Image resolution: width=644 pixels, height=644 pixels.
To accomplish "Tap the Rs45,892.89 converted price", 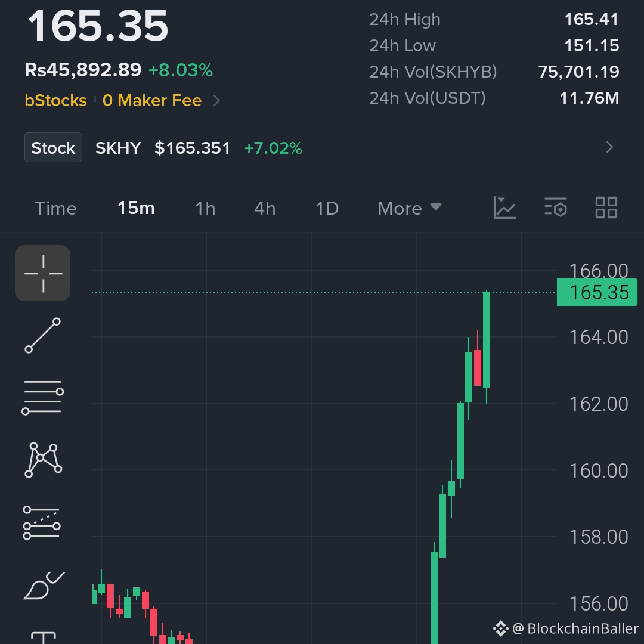I will pyautogui.click(x=83, y=70).
